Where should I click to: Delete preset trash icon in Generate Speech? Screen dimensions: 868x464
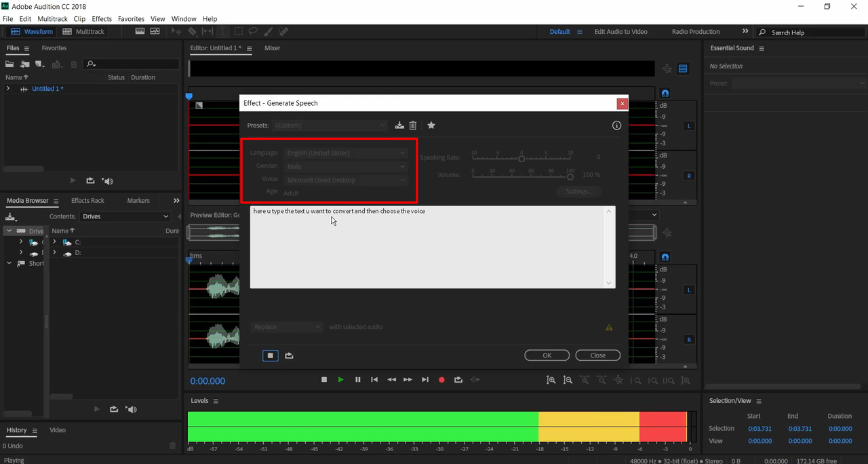point(413,125)
